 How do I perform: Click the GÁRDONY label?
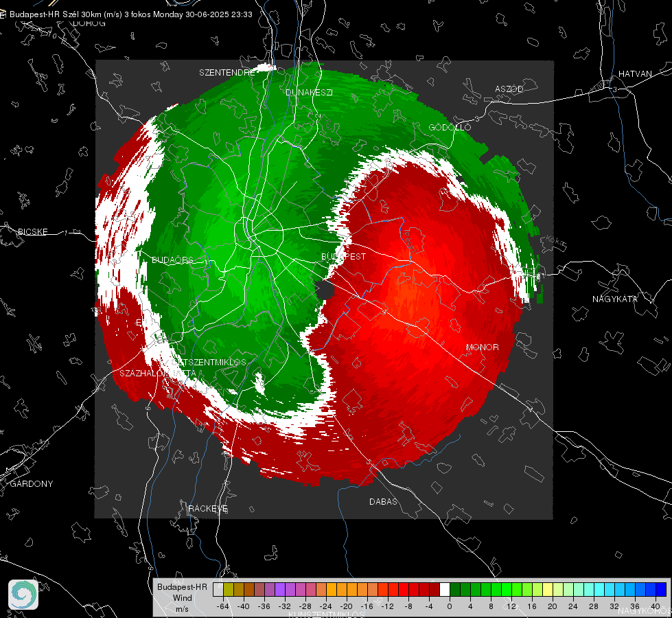pos(32,484)
